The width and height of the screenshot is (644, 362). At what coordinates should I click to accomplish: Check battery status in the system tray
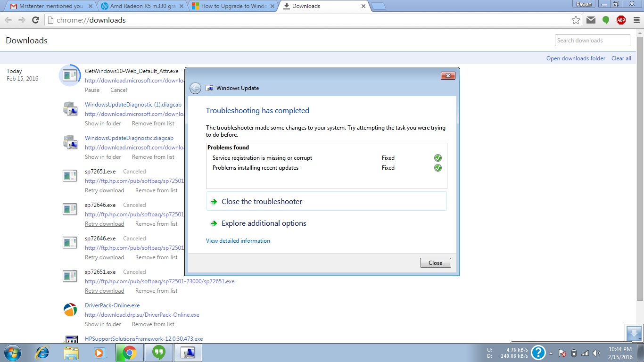click(574, 353)
